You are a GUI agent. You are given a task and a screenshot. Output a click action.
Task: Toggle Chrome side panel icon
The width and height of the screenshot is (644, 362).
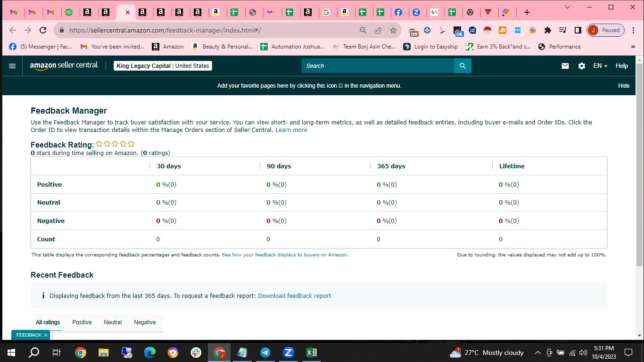578,30
